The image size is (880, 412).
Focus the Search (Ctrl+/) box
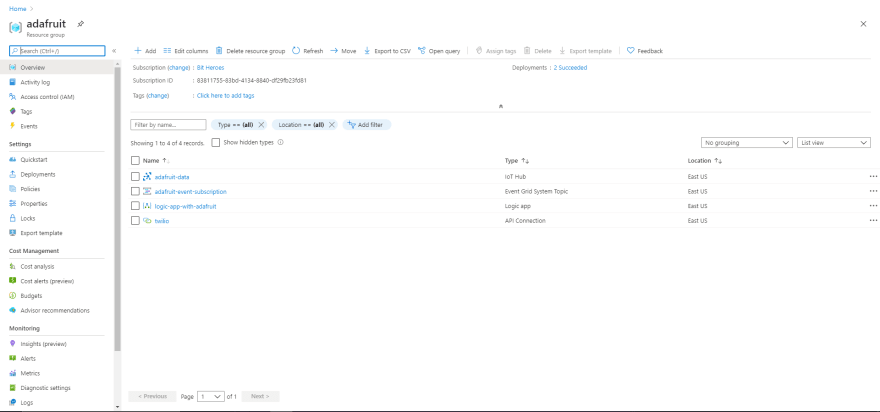click(x=57, y=51)
